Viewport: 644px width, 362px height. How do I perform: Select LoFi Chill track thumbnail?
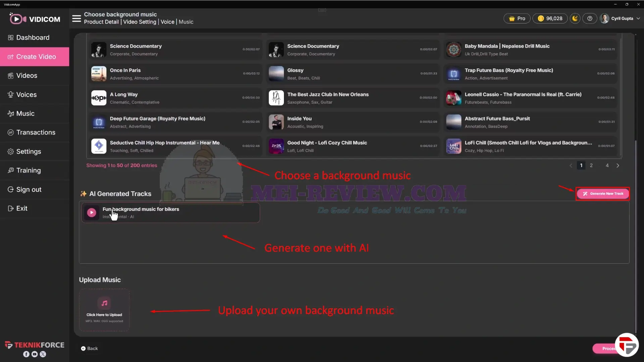[454, 146]
